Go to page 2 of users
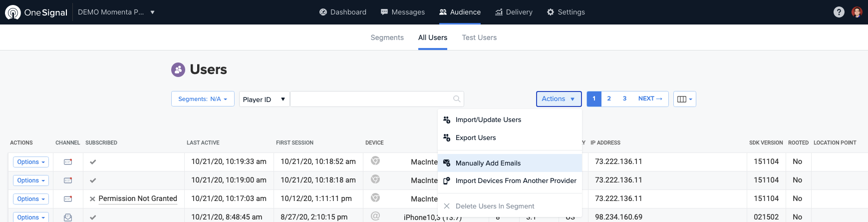Image resolution: width=868 pixels, height=222 pixels. click(609, 98)
